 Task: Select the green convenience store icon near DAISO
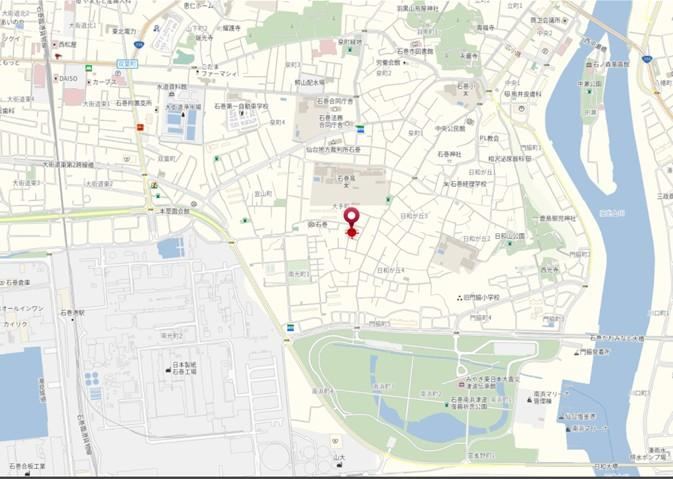[89, 68]
